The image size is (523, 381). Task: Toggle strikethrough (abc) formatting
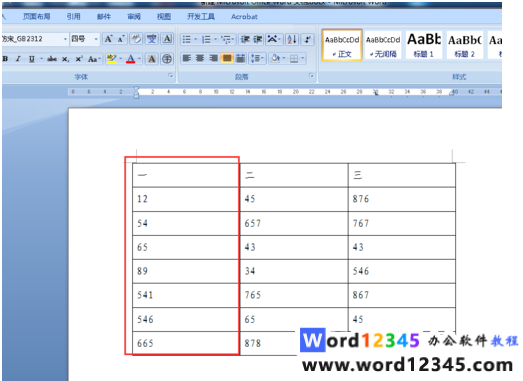[52, 59]
